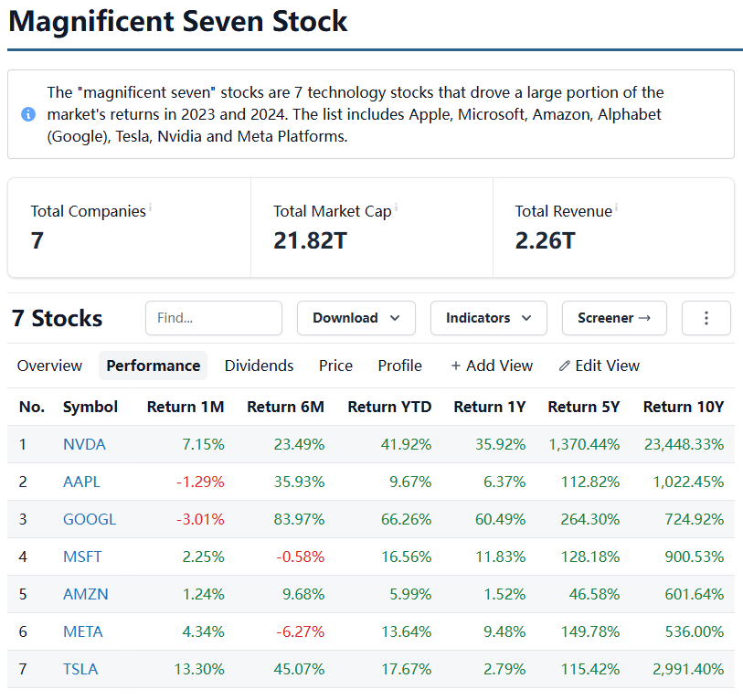Open the GOOGL ticker link

tap(90, 519)
